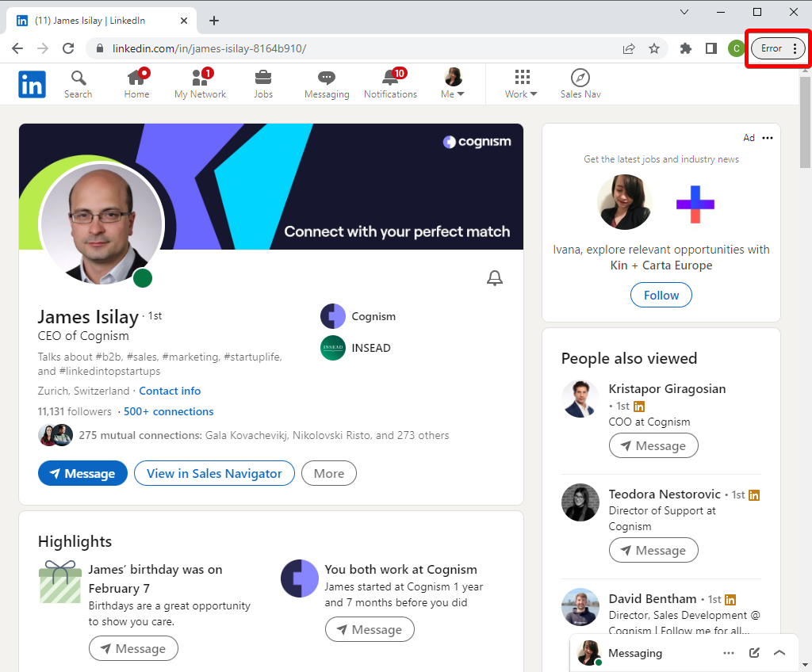Viewport: 812px width, 672px height.
Task: Close the James Isilay LinkedIn tab
Action: point(184,21)
